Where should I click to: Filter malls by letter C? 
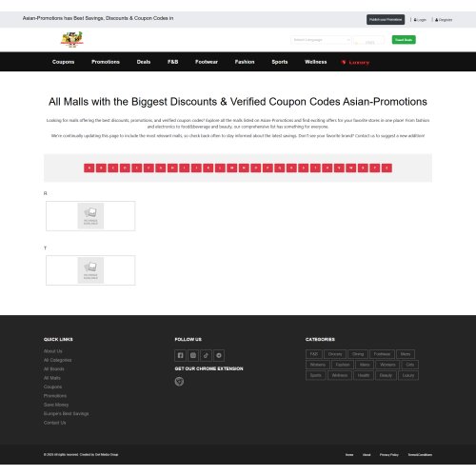click(113, 168)
